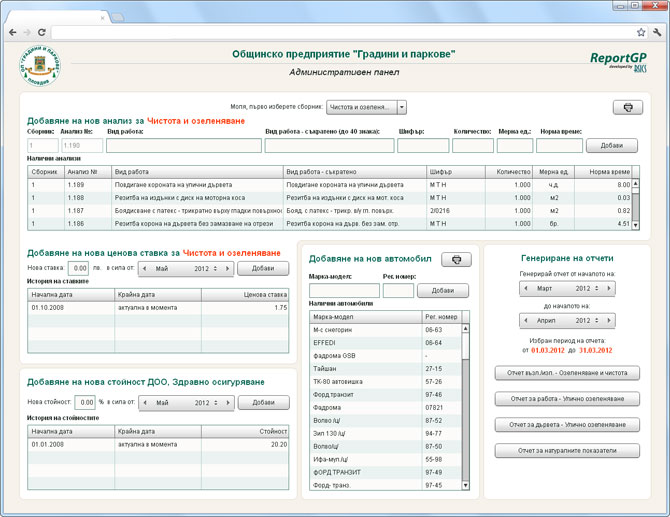Click the Количество input field
The width and height of the screenshot is (670, 517).
[473, 145]
